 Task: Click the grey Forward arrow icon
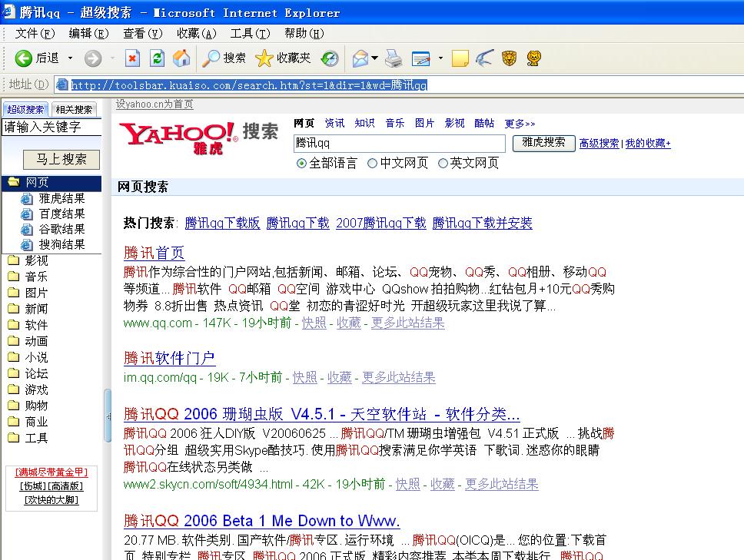(93, 58)
